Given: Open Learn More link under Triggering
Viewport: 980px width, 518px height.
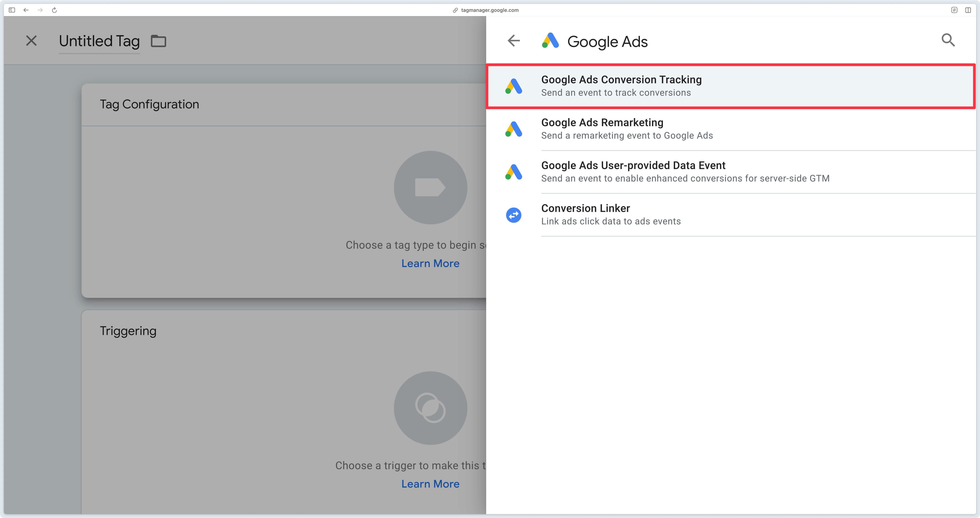Looking at the screenshot, I should pyautogui.click(x=430, y=484).
